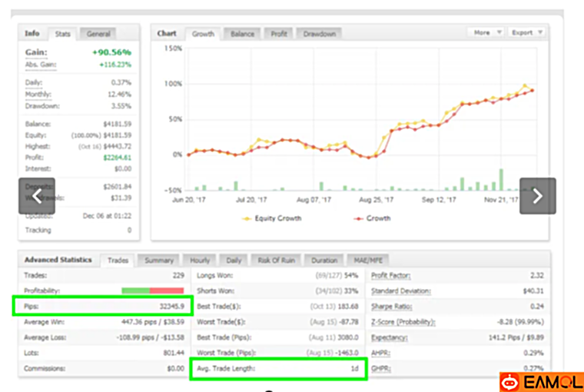
Task: Open the Export dropdown menu
Action: pyautogui.click(x=527, y=33)
